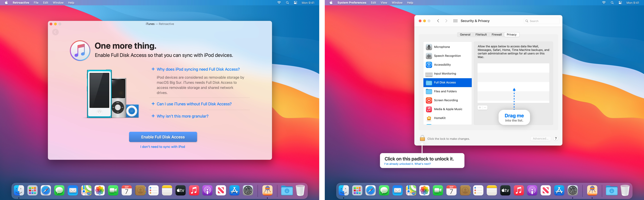644x200 pixels.
Task: Switch to the FileVault tab
Action: coord(481,35)
